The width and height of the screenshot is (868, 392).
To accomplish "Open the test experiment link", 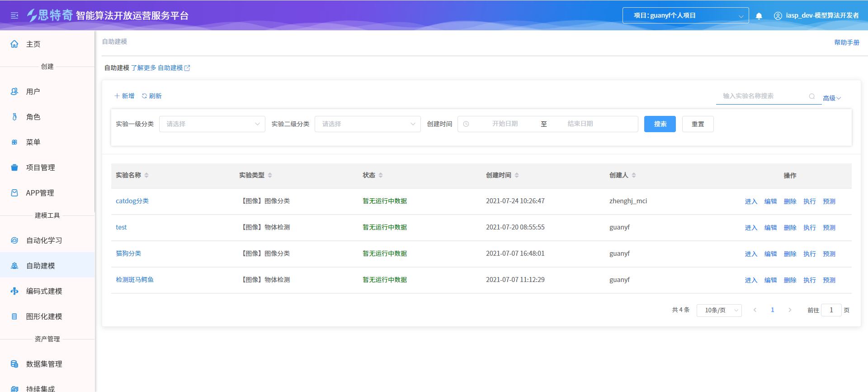I will click(121, 227).
